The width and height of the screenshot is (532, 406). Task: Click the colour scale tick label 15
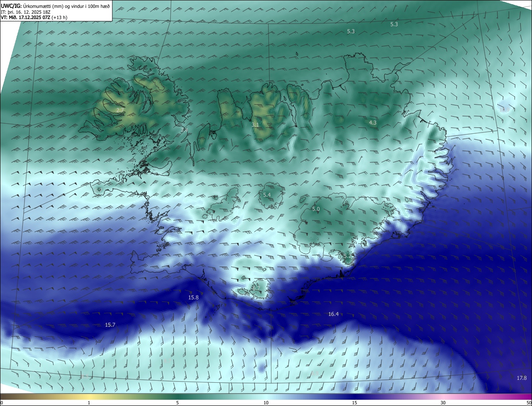pyautogui.click(x=355, y=403)
